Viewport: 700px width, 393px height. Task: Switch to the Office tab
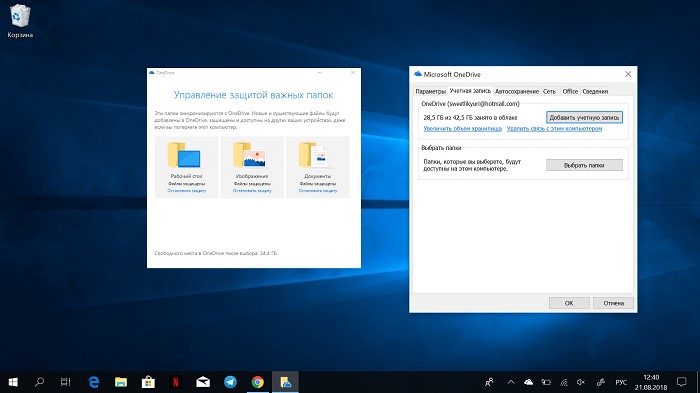(570, 91)
